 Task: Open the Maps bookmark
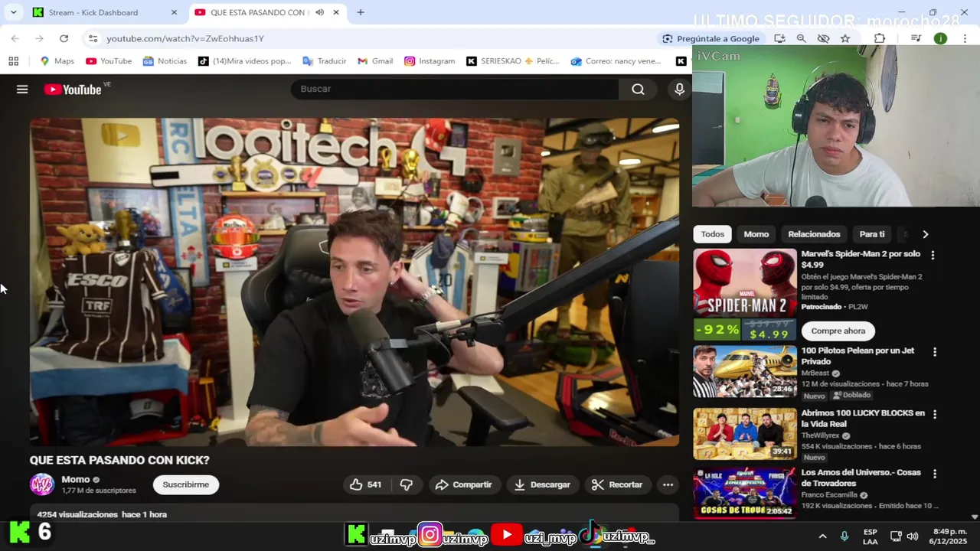(x=57, y=61)
